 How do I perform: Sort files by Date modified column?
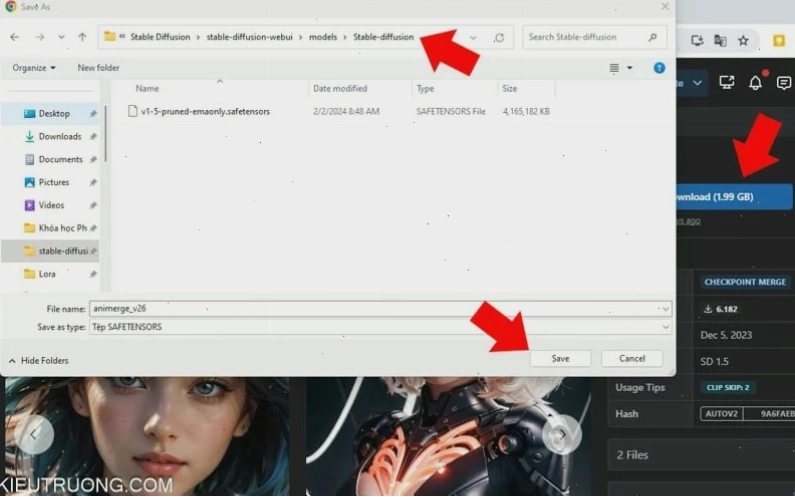pos(340,88)
